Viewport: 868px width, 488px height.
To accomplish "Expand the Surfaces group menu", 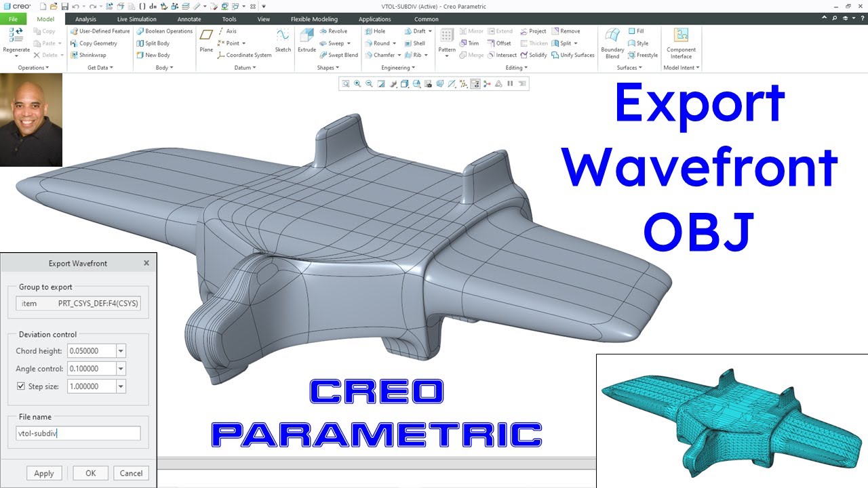I will (629, 68).
